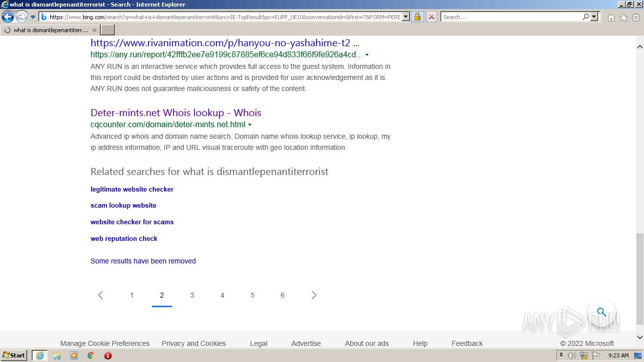Expand the search provider dropdown arrow
The height and width of the screenshot is (362, 644).
[x=594, y=17]
